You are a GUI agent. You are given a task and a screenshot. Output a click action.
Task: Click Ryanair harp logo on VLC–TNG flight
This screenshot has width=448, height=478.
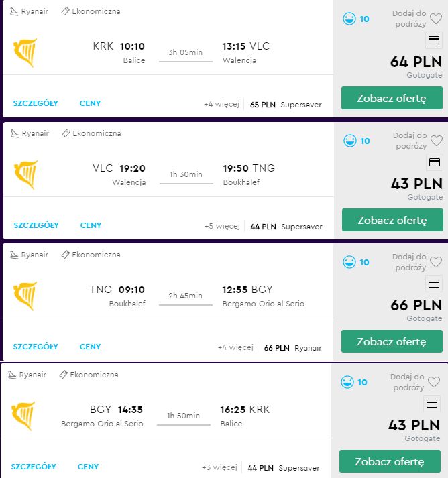pyautogui.click(x=26, y=175)
